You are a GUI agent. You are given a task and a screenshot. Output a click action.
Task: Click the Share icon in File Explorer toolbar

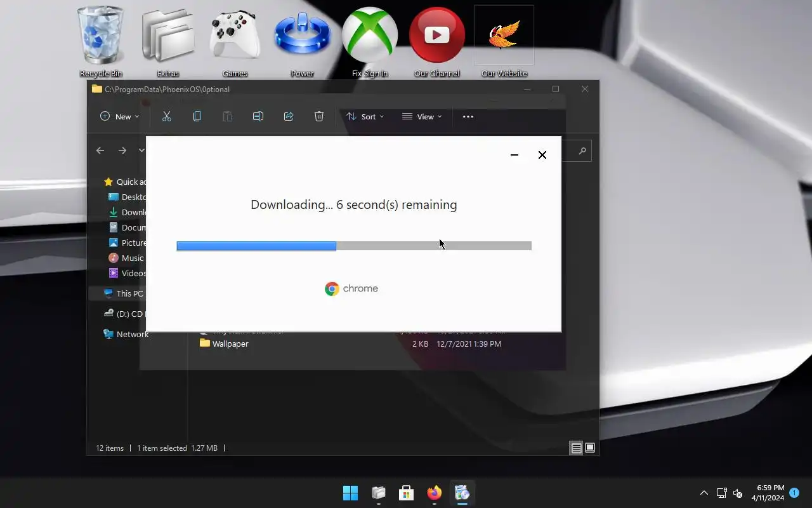(289, 116)
